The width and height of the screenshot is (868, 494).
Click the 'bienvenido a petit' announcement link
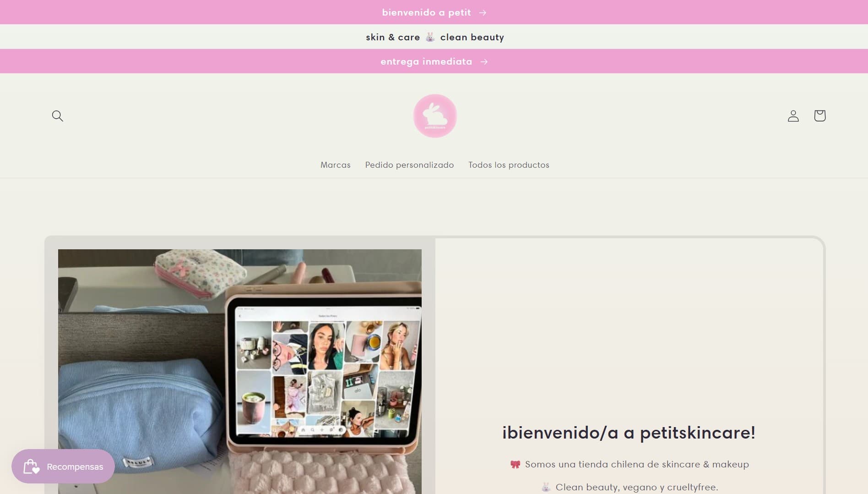tap(427, 12)
